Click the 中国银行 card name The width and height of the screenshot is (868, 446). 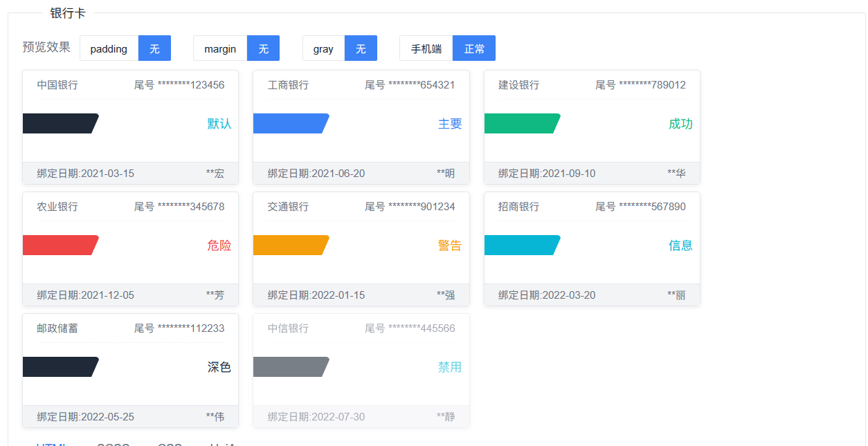click(x=57, y=85)
